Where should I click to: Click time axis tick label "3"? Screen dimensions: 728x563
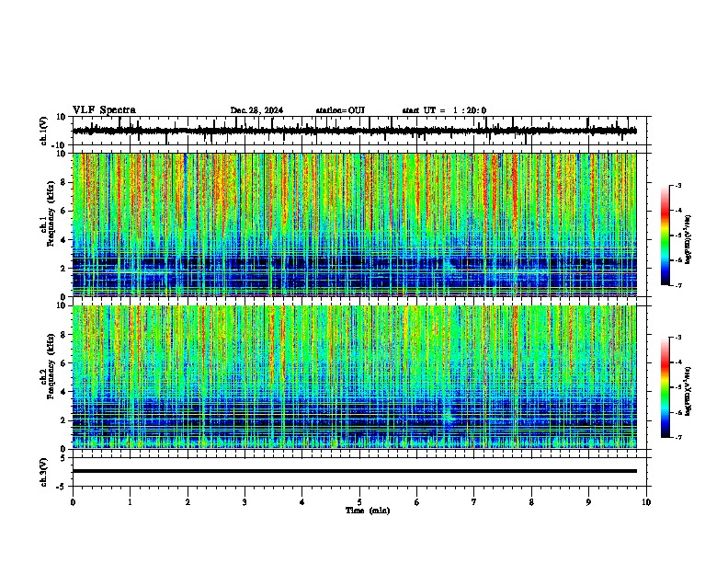pos(245,502)
